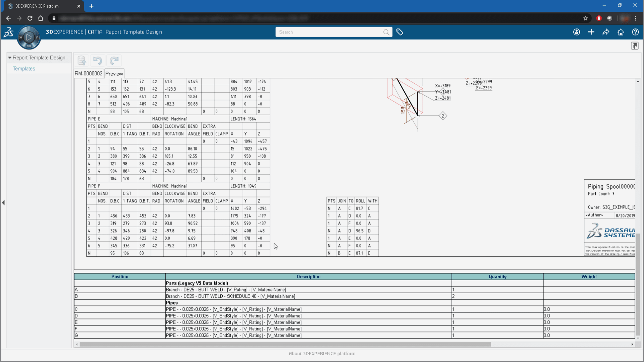Click the share arrow icon
The width and height of the screenshot is (644, 362).
tap(606, 32)
